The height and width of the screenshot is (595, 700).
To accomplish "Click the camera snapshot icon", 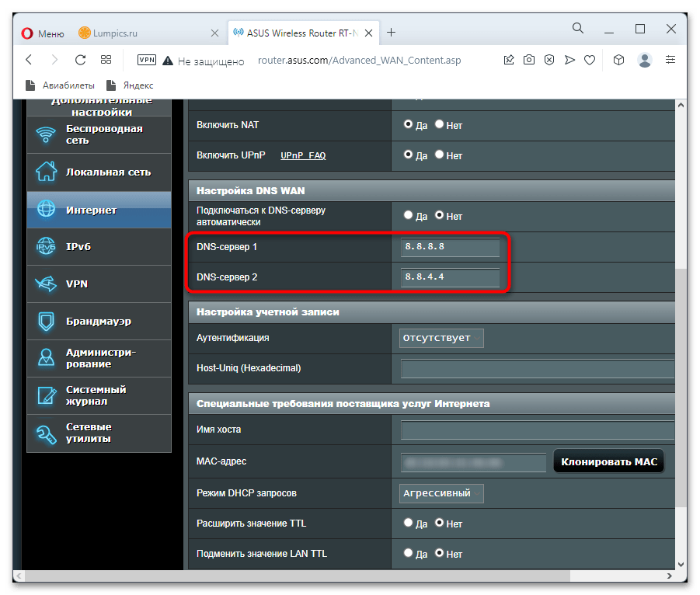I will (x=529, y=60).
